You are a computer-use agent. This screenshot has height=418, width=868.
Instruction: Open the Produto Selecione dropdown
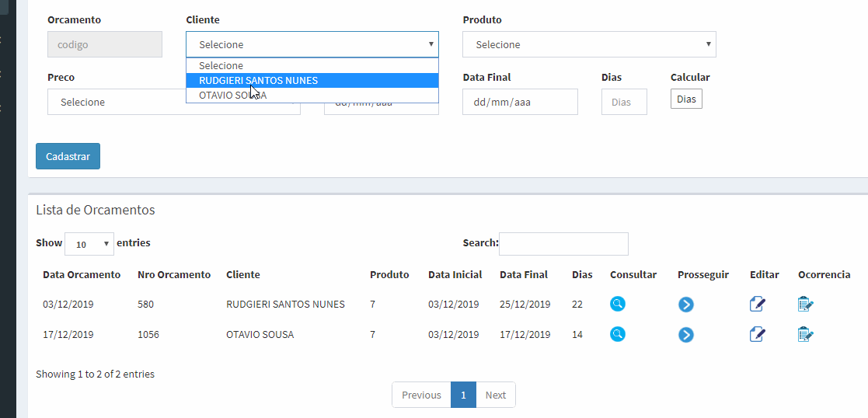pos(589,44)
